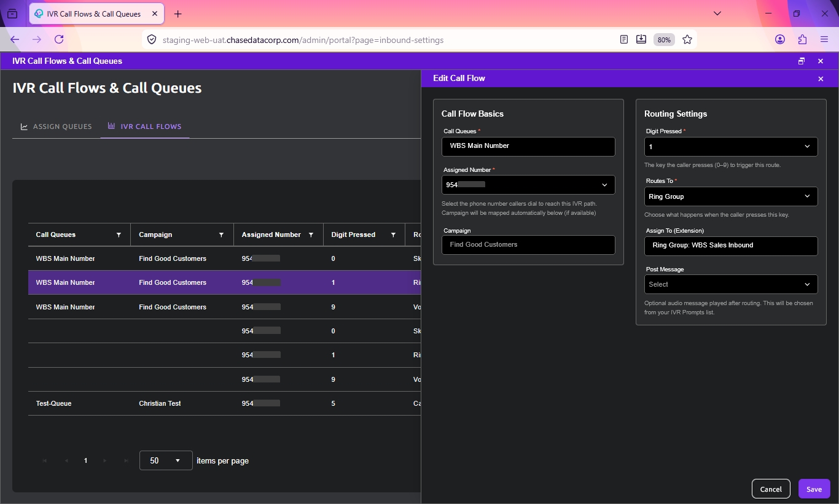Click the Assign To (Extension) field
The image size is (839, 504).
tap(731, 246)
